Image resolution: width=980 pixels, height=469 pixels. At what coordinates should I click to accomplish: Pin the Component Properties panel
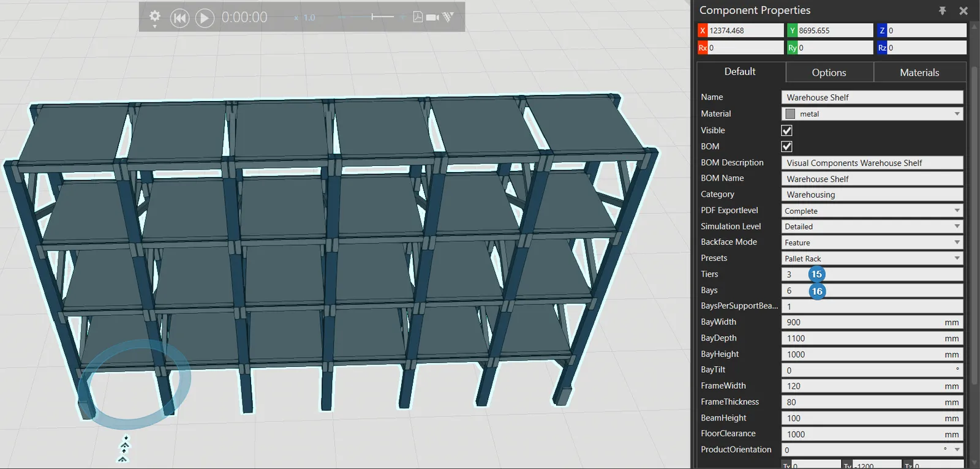click(x=942, y=10)
